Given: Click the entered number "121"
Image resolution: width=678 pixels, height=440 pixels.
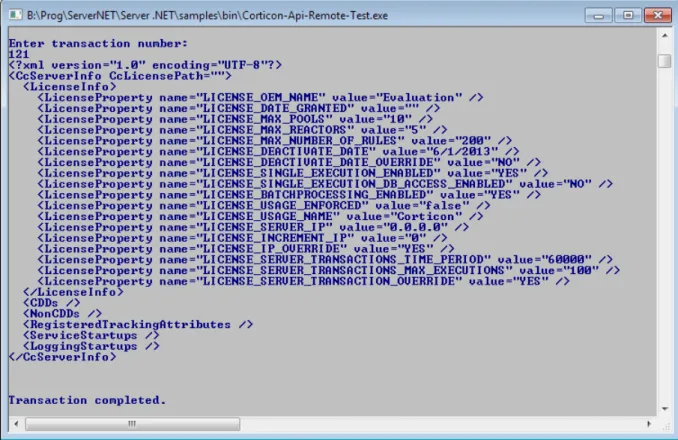Looking at the screenshot, I should click(x=19, y=54).
